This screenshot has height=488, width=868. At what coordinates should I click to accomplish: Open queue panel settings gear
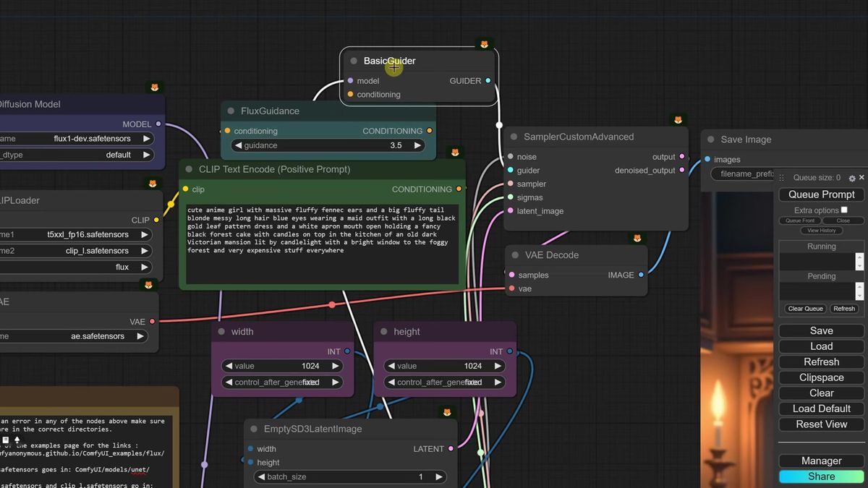tap(851, 178)
